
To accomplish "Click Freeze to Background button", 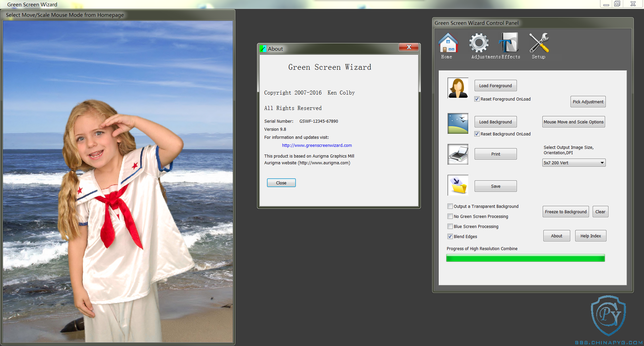I will (x=566, y=212).
